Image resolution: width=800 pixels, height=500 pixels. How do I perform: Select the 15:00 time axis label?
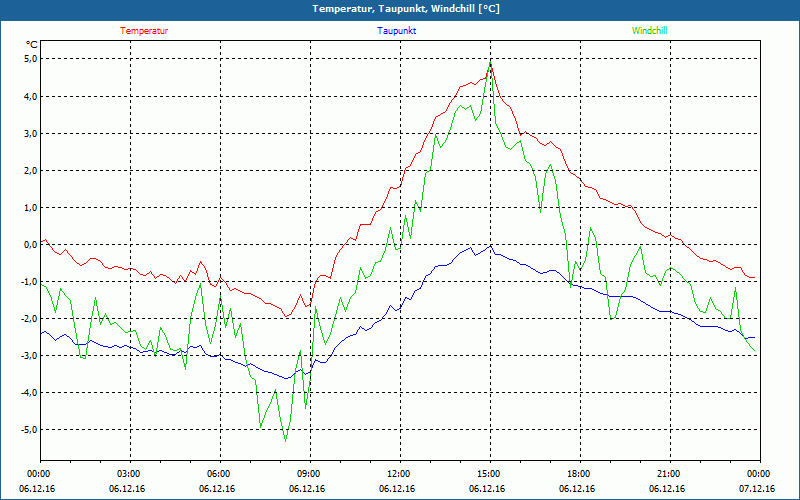point(488,474)
